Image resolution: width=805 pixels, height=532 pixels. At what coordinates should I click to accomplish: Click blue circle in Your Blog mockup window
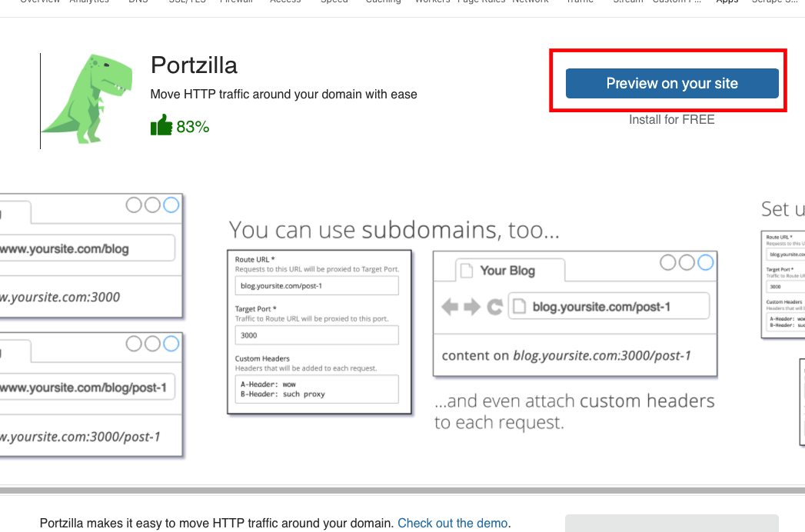(x=705, y=263)
